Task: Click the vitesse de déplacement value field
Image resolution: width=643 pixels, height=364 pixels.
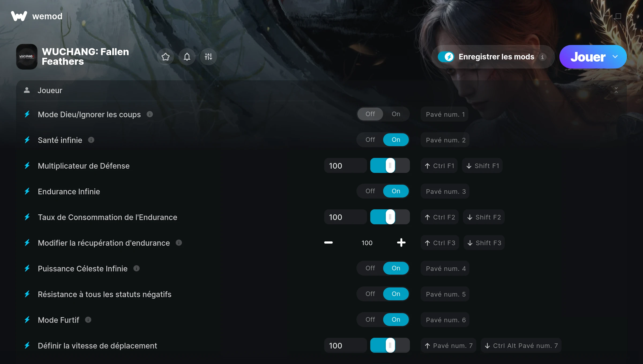Action: pos(346,346)
